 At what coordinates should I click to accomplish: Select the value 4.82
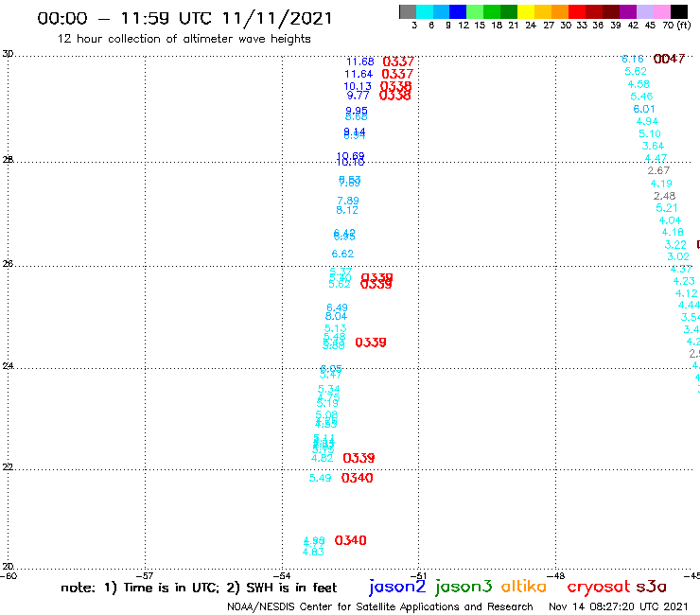click(322, 458)
